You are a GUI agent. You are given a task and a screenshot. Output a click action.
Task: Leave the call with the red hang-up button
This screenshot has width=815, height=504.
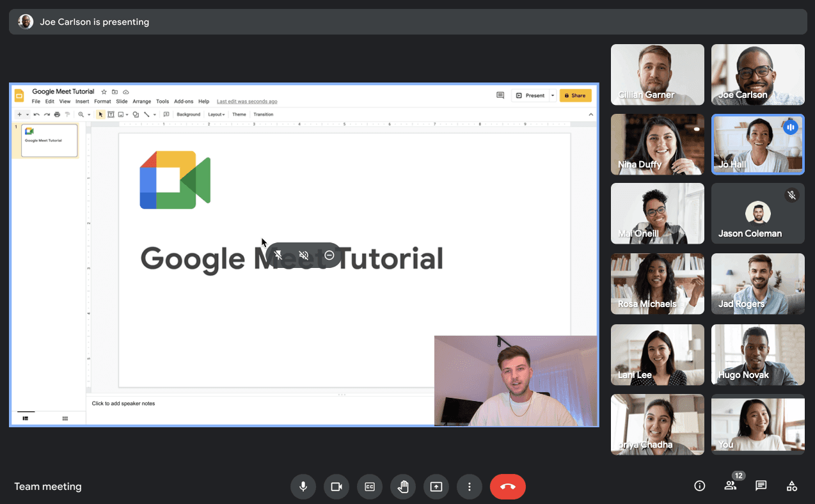tap(508, 487)
